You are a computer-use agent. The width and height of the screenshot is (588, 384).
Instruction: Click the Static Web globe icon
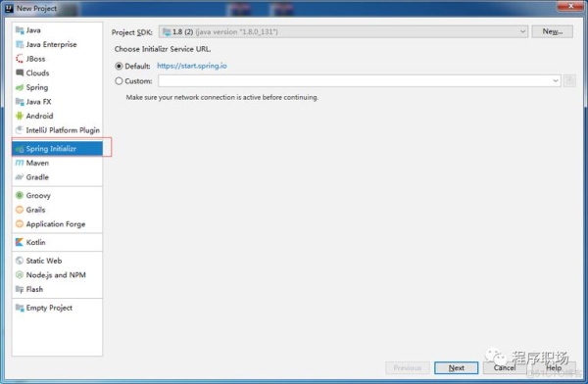pos(20,261)
